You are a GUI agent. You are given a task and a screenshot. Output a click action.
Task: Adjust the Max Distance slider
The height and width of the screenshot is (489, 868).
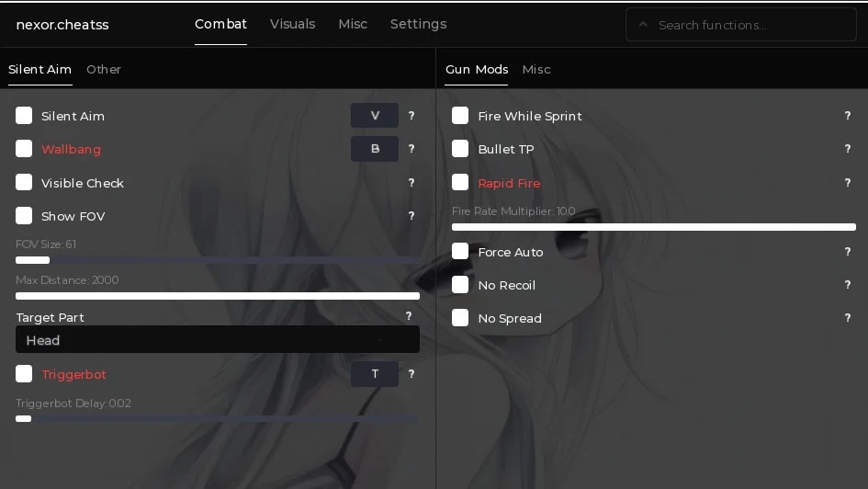(x=218, y=296)
